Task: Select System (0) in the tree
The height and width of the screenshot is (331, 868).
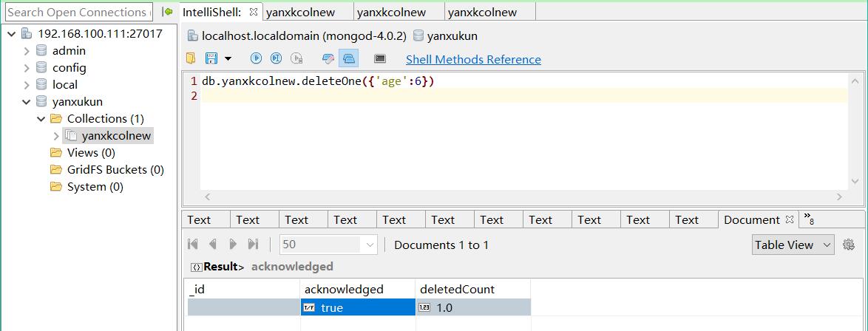Action: pos(95,187)
